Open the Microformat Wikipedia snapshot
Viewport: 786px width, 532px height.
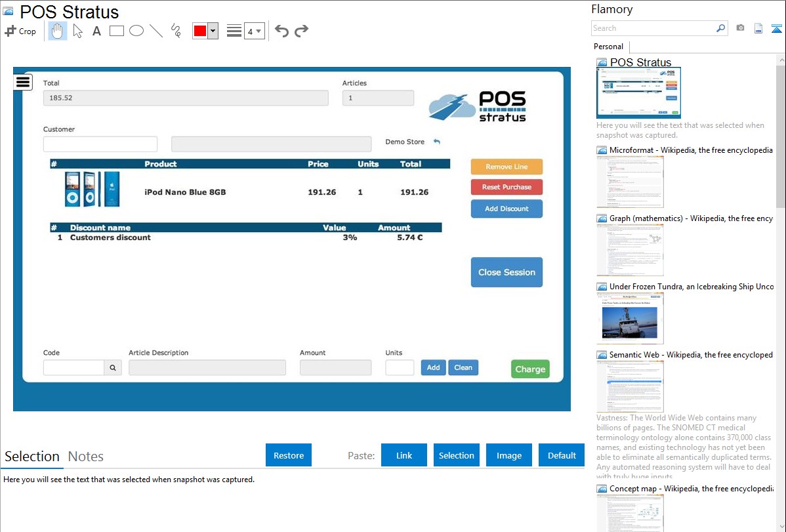[630, 182]
